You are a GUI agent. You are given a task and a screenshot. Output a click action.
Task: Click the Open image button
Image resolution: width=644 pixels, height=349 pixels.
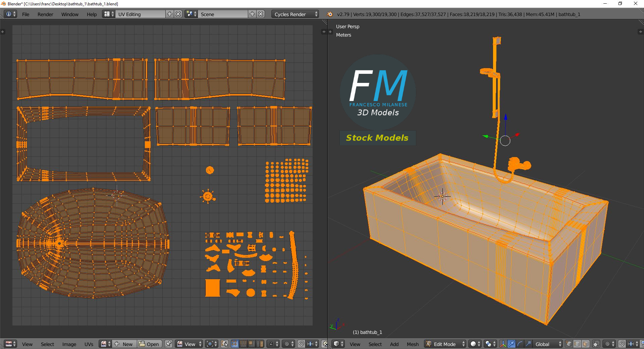point(149,344)
